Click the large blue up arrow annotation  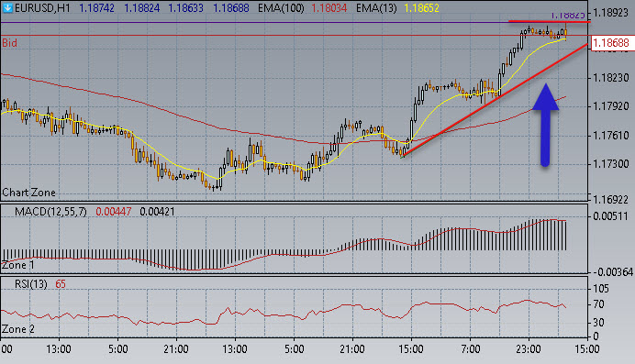pos(545,125)
